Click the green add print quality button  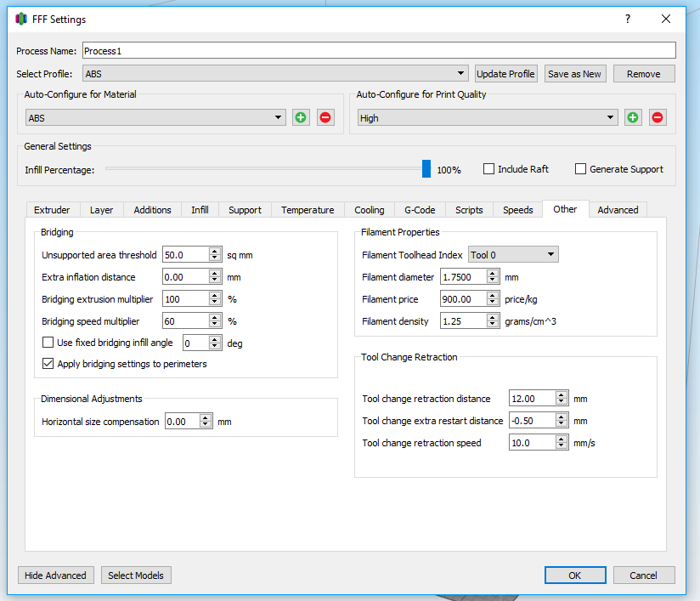click(x=633, y=117)
